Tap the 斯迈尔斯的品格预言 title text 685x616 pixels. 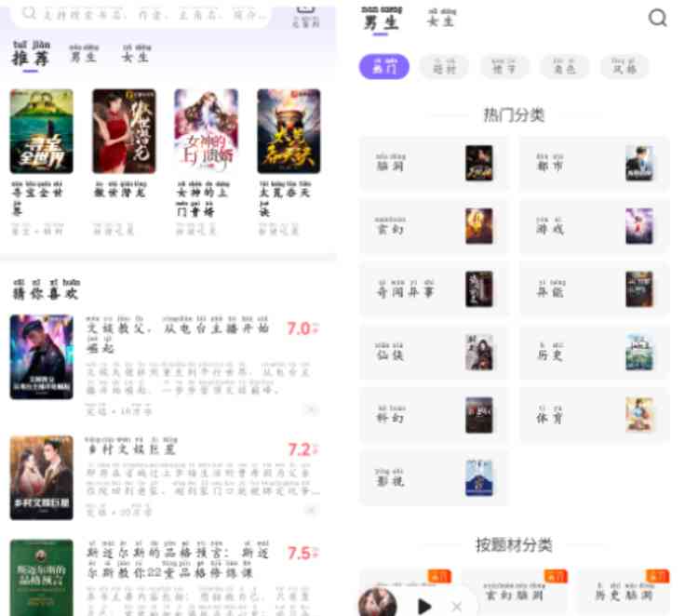[177, 561]
